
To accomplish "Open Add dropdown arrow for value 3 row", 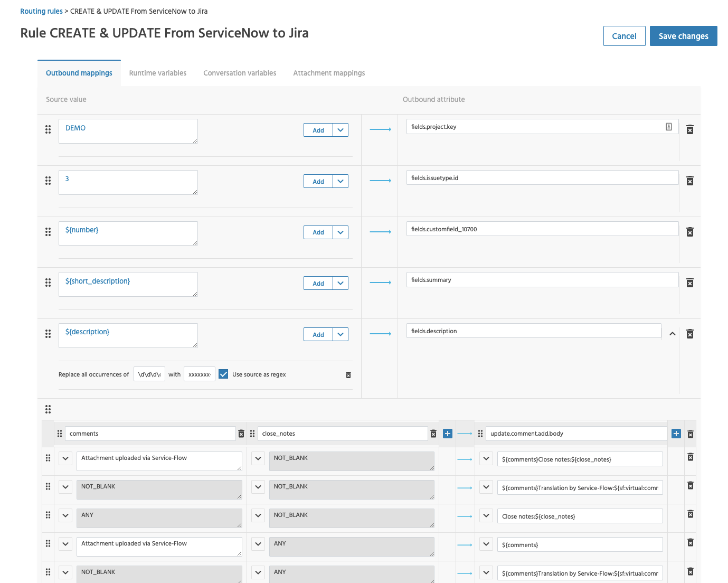I will (341, 181).
